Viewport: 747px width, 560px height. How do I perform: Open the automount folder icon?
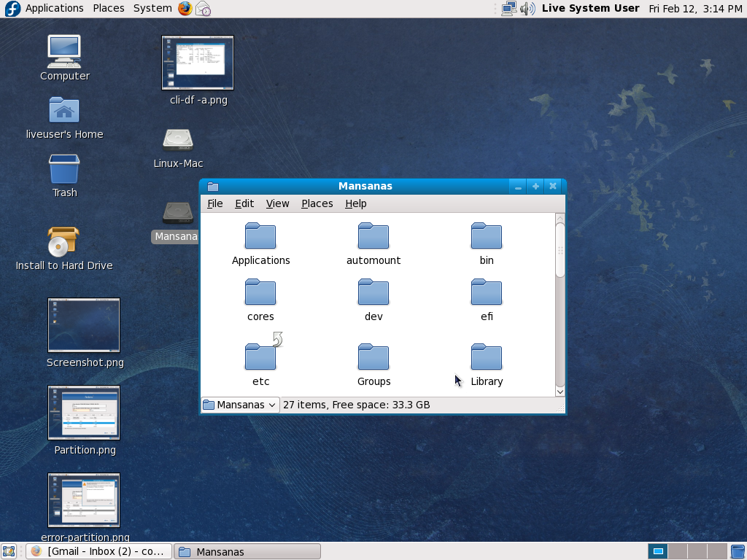click(x=373, y=236)
